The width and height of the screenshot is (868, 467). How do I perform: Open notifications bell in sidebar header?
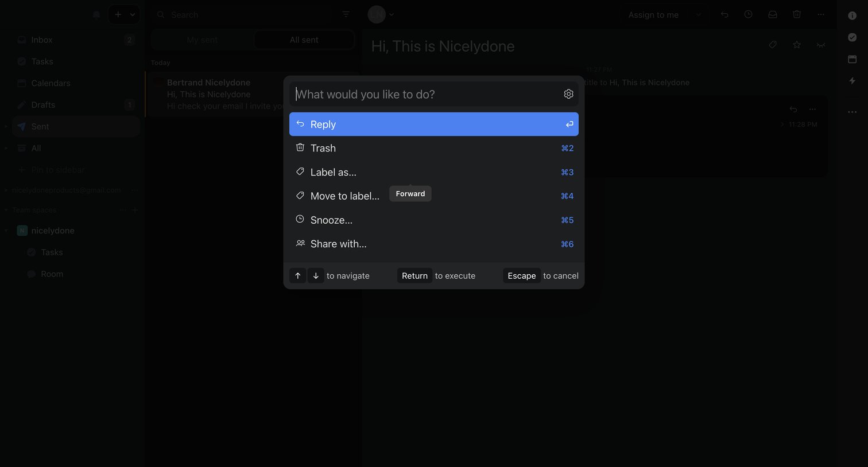[x=96, y=15]
